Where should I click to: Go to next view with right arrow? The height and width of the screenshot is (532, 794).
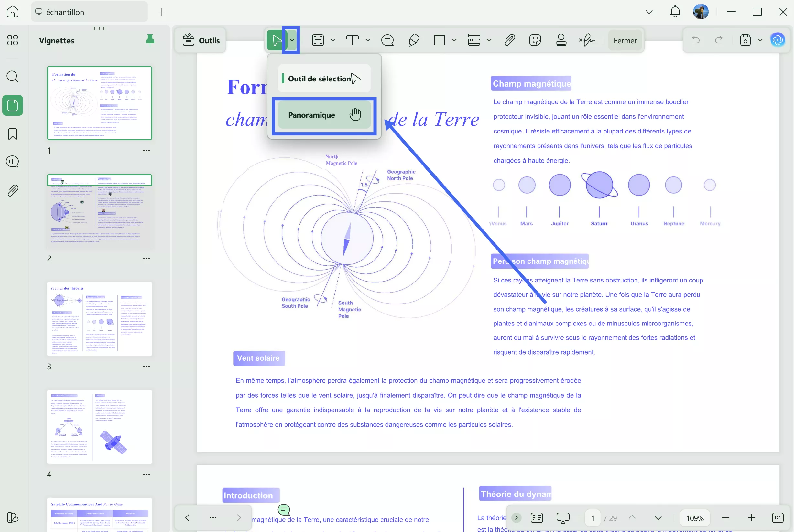coord(239,517)
